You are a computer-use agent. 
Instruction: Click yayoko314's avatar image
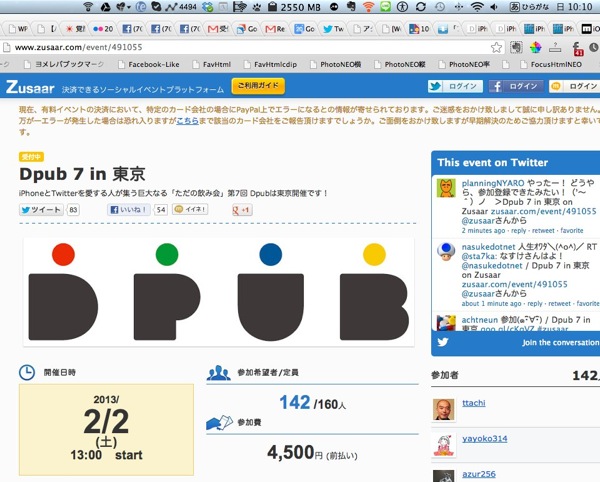click(x=443, y=445)
